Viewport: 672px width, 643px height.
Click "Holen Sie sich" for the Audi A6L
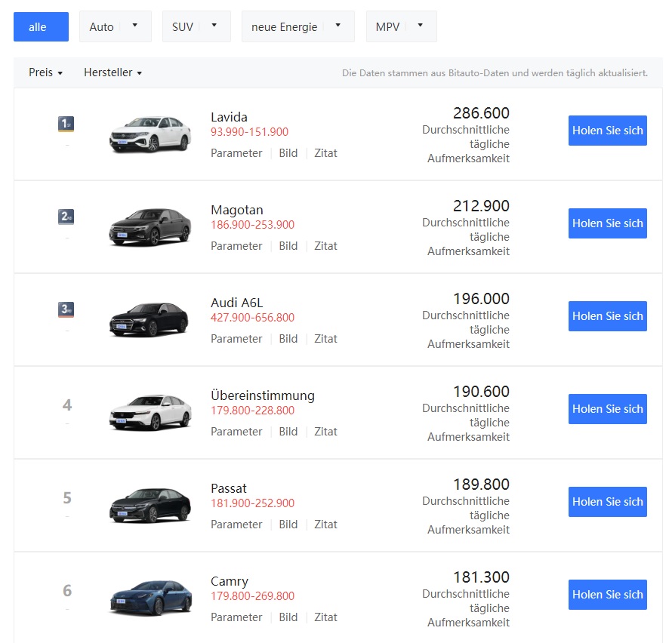[x=607, y=315]
